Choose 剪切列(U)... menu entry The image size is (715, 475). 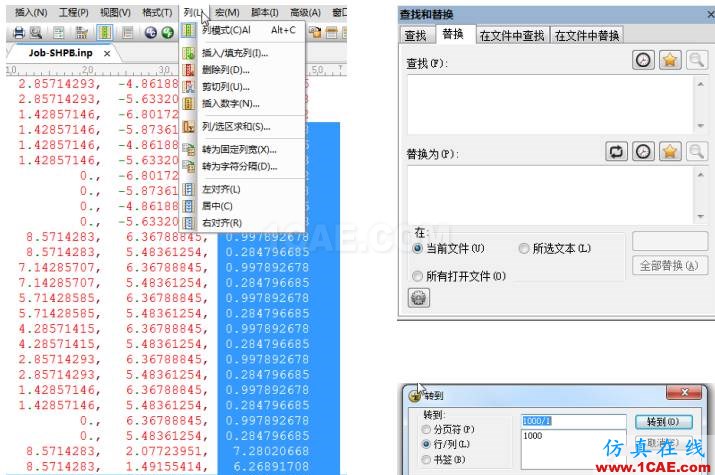[243, 87]
